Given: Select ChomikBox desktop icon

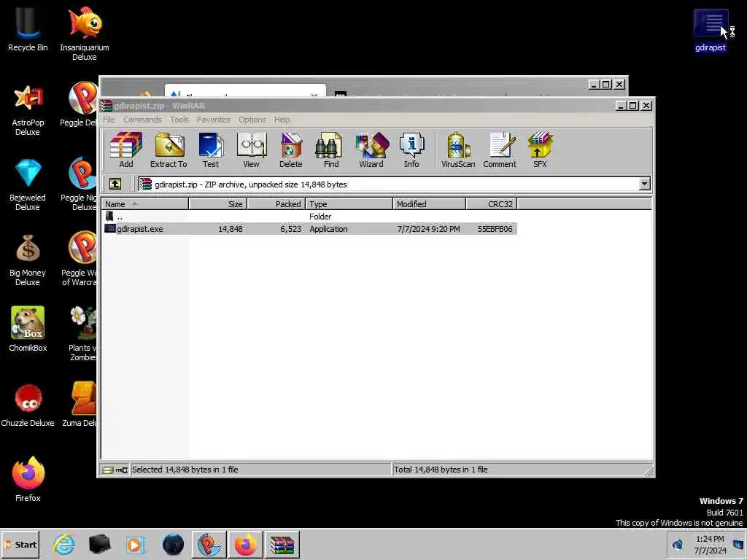Looking at the screenshot, I should point(28,330).
